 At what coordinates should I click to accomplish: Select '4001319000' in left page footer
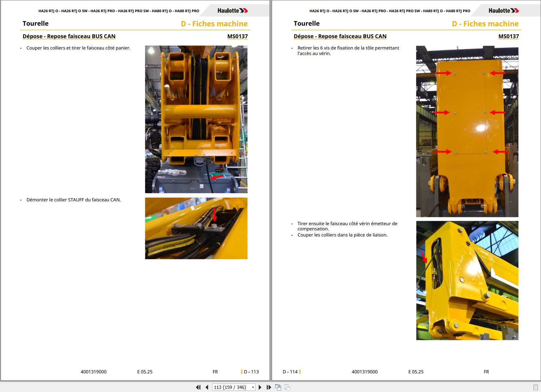(94, 372)
